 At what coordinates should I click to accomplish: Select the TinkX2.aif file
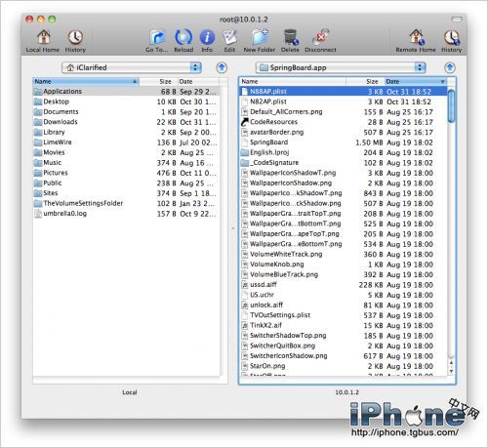point(344,325)
